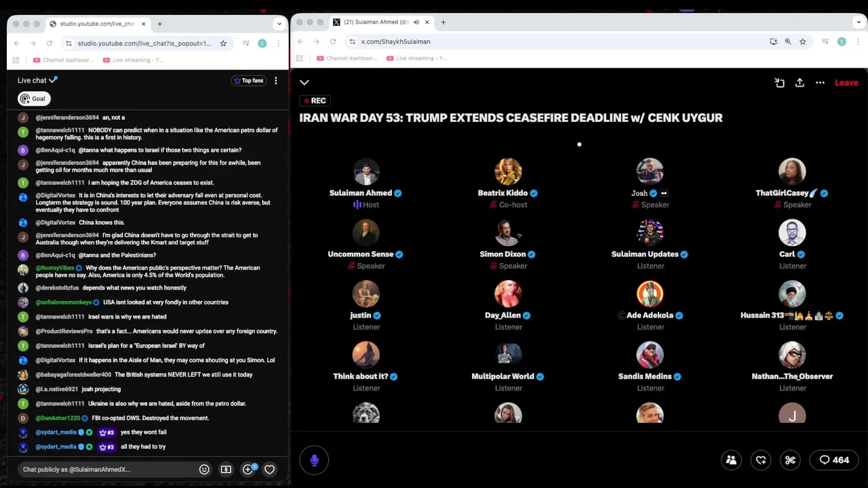Open the participants list icon in Space
This screenshot has height=488, width=868.
click(731, 460)
